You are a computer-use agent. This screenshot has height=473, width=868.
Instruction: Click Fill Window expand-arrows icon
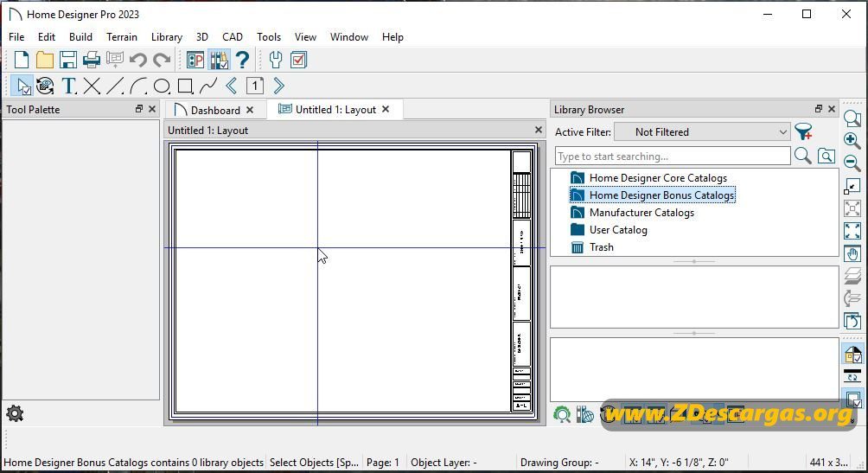point(852,231)
